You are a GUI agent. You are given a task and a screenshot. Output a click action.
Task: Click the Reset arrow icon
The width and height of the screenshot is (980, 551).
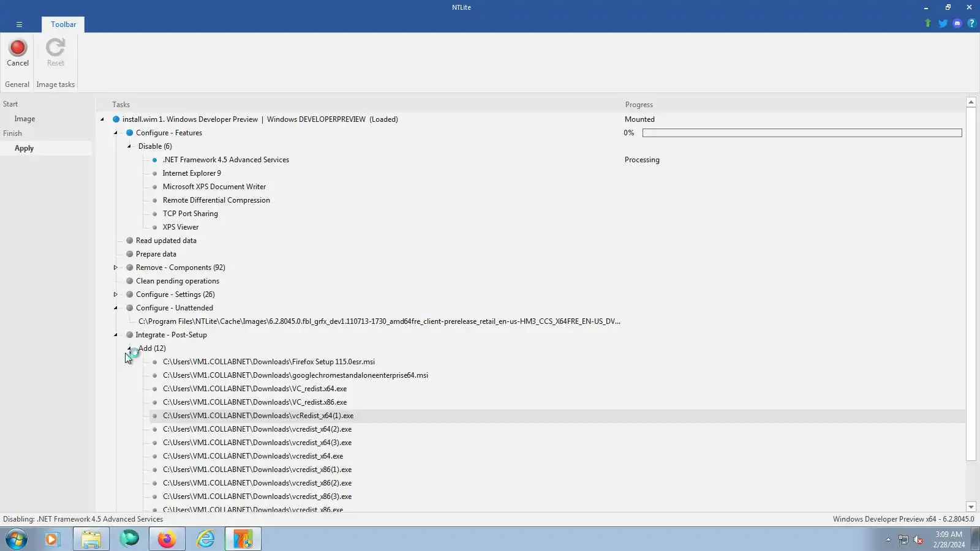pyautogui.click(x=55, y=48)
